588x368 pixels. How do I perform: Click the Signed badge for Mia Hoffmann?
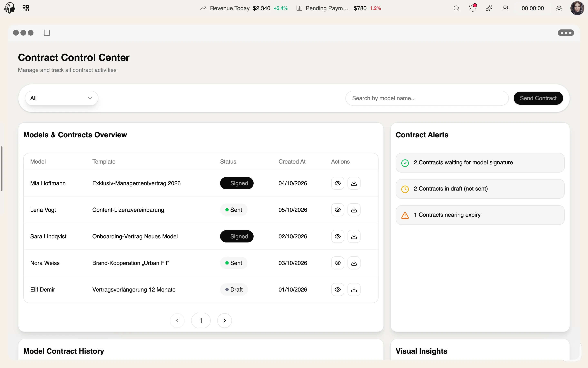pyautogui.click(x=237, y=183)
